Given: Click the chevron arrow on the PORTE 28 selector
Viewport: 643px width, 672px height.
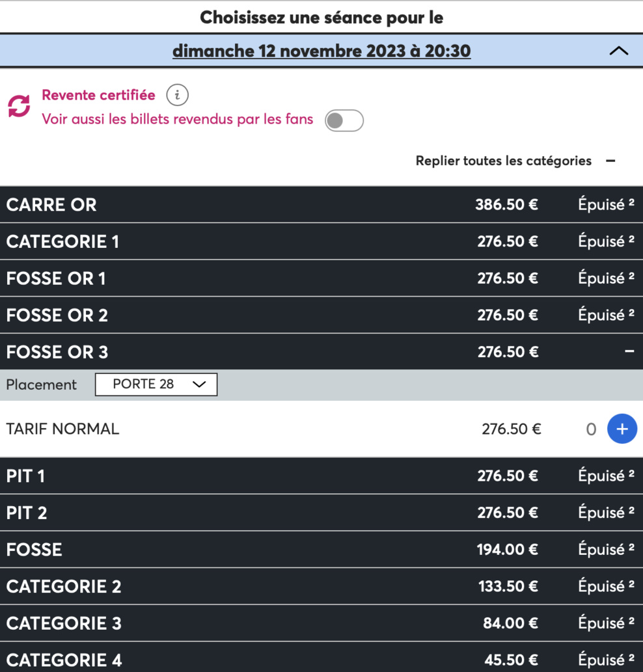Looking at the screenshot, I should 200,384.
